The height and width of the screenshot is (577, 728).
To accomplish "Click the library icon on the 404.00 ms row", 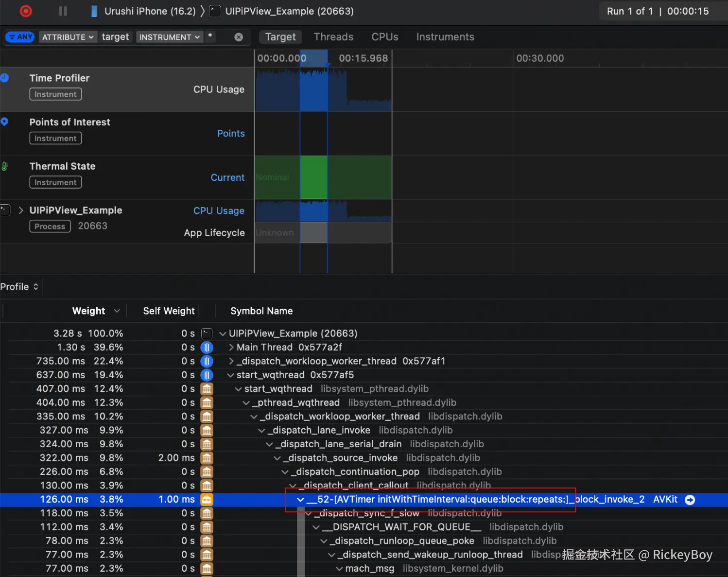I will point(207,402).
